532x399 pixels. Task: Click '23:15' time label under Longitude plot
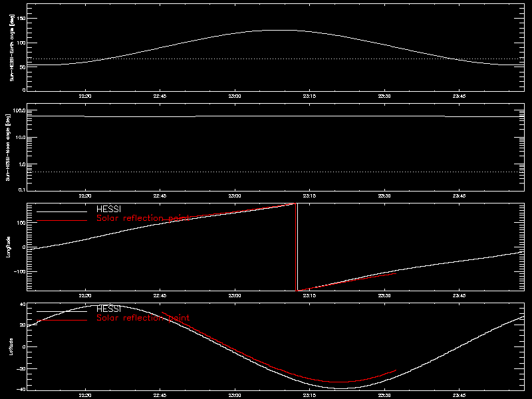tap(309, 296)
